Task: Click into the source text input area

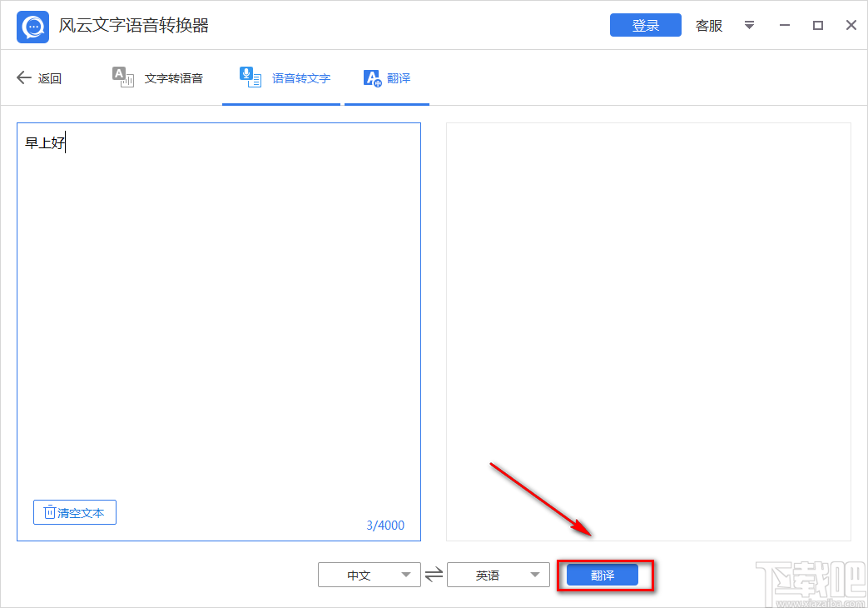Action: pos(219,331)
